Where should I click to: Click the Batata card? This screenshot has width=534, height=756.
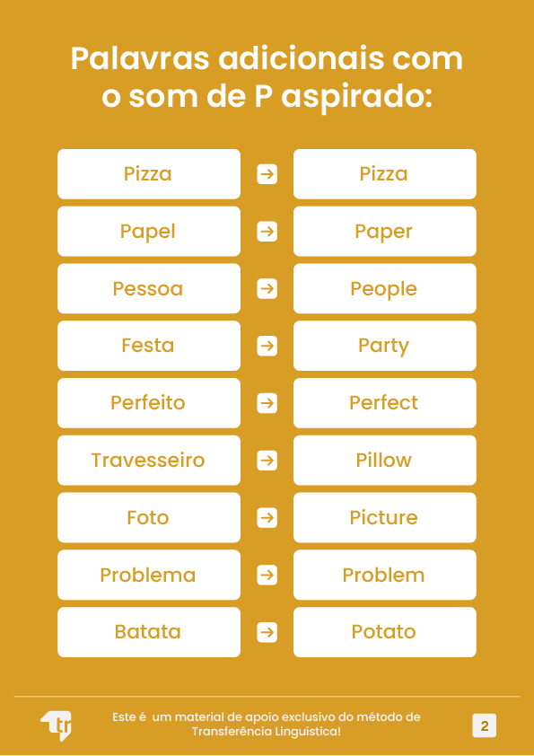[x=149, y=632]
